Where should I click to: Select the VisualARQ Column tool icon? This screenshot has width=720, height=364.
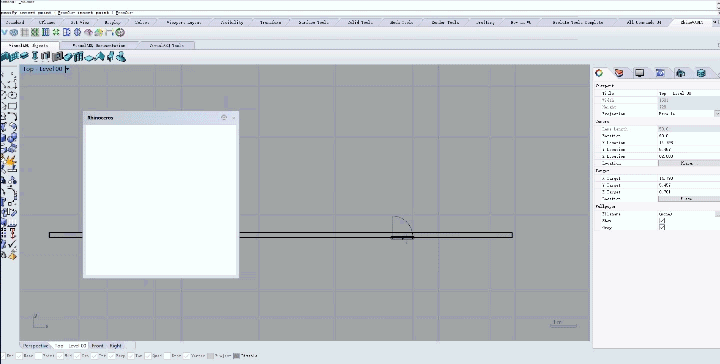(35, 56)
